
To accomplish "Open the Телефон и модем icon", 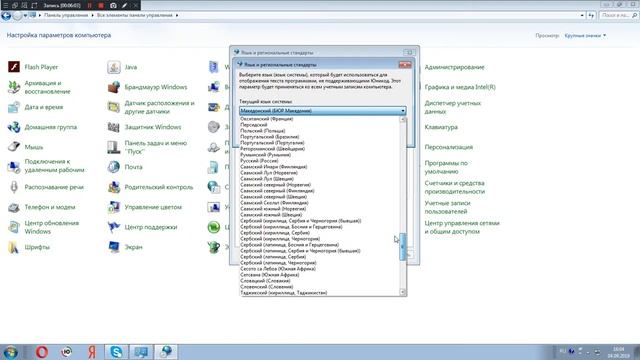I will (x=14, y=207).
